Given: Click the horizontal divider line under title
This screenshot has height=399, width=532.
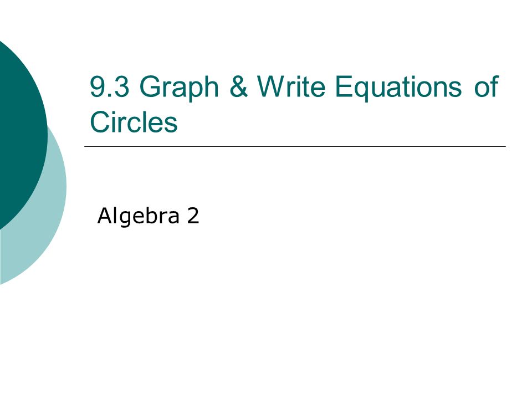Looking at the screenshot, I should click(295, 146).
